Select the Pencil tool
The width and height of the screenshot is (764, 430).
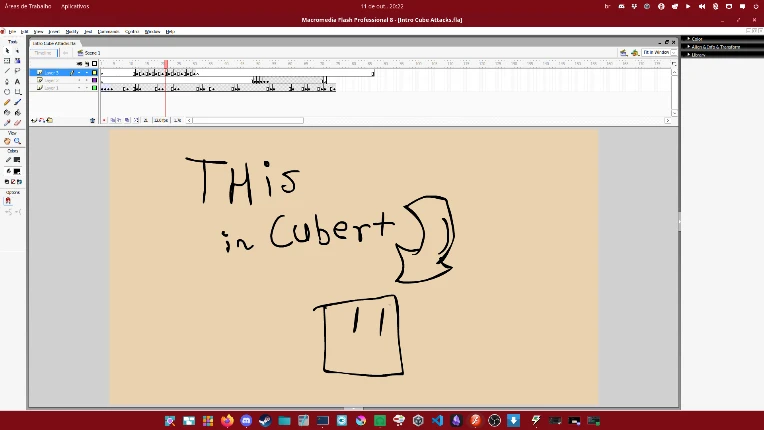[x=7, y=102]
